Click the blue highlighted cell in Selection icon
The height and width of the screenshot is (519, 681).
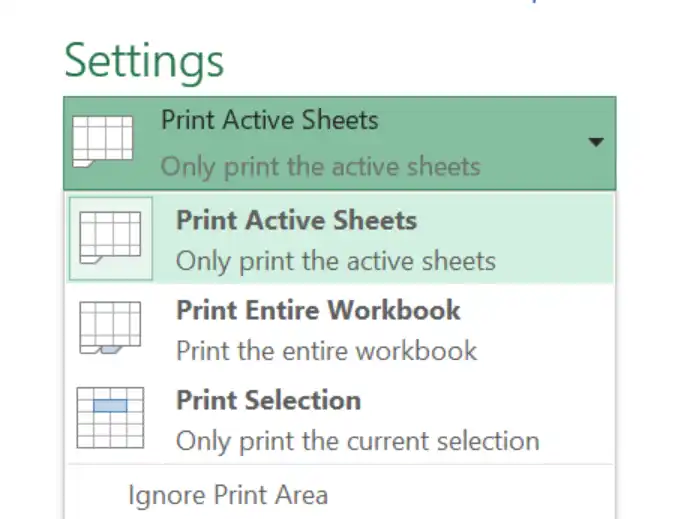(110, 406)
